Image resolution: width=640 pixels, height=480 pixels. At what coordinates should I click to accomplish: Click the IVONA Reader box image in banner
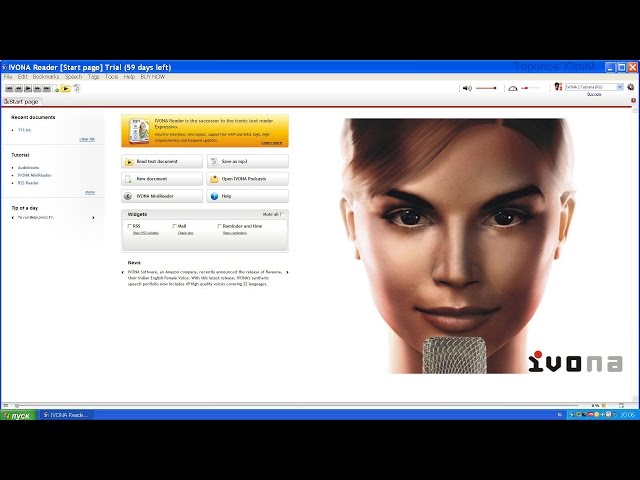pyautogui.click(x=139, y=131)
